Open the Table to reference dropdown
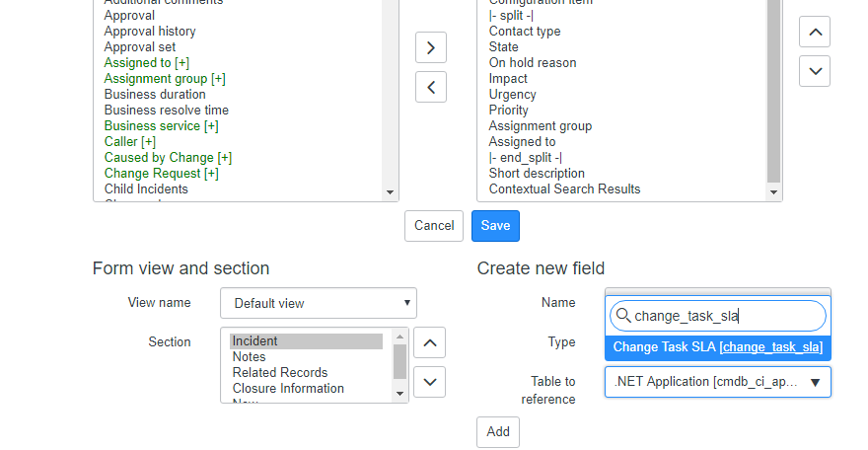 pyautogui.click(x=718, y=382)
